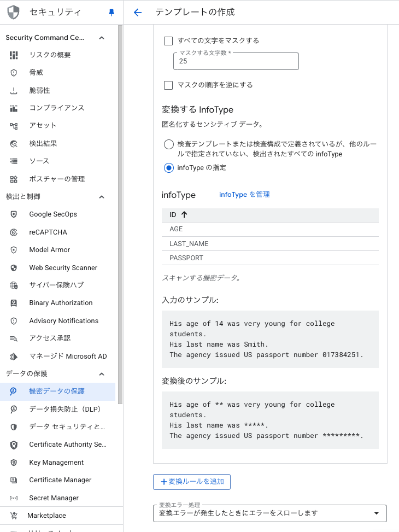Click the Model Armor icon
This screenshot has width=399, height=532.
click(x=14, y=250)
